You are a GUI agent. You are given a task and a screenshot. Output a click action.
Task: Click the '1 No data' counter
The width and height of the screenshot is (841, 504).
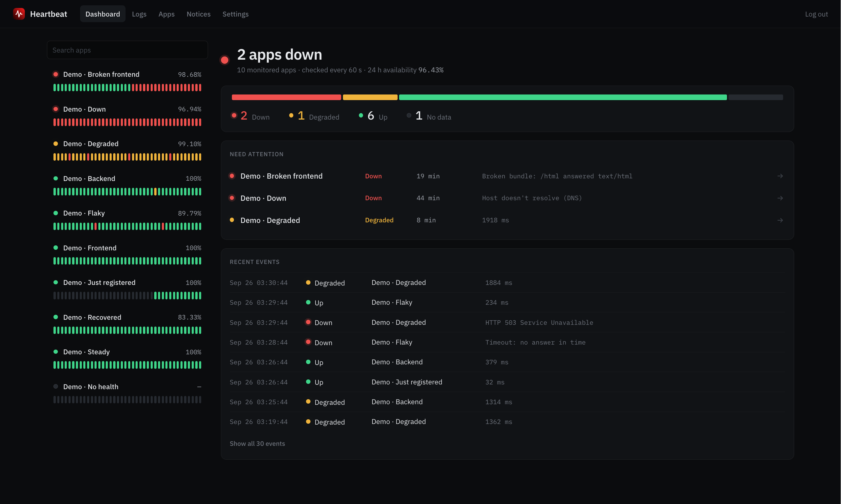(x=429, y=116)
